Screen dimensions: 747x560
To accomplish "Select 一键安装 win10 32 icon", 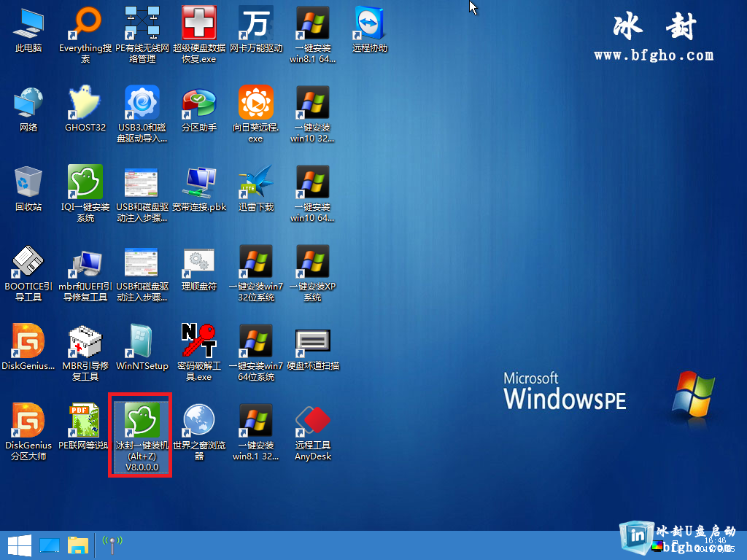I will point(312,114).
